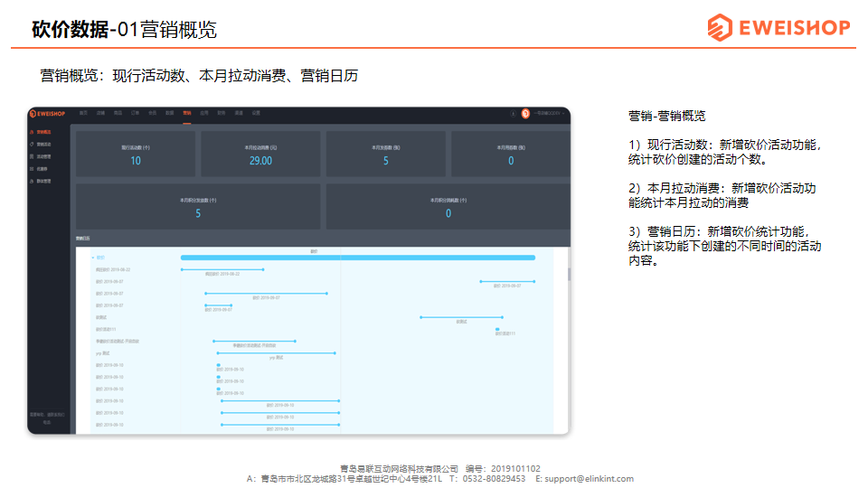Open 优惠券 sidebar icon

[x=32, y=169]
